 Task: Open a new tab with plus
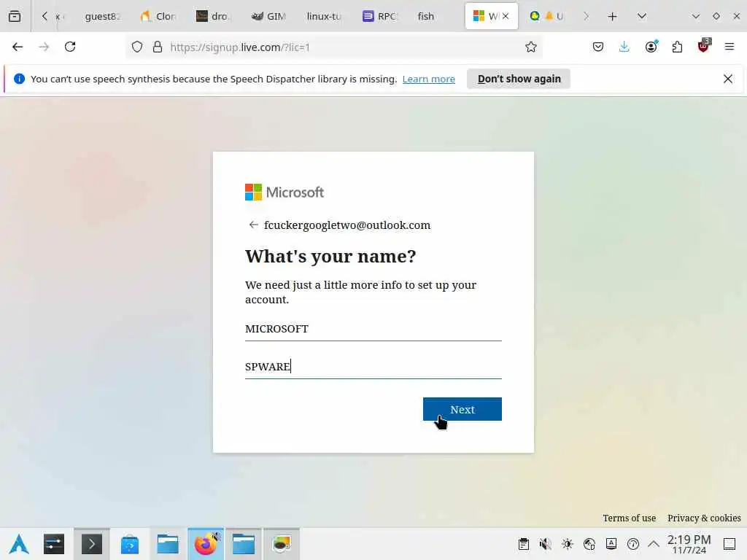(x=612, y=16)
